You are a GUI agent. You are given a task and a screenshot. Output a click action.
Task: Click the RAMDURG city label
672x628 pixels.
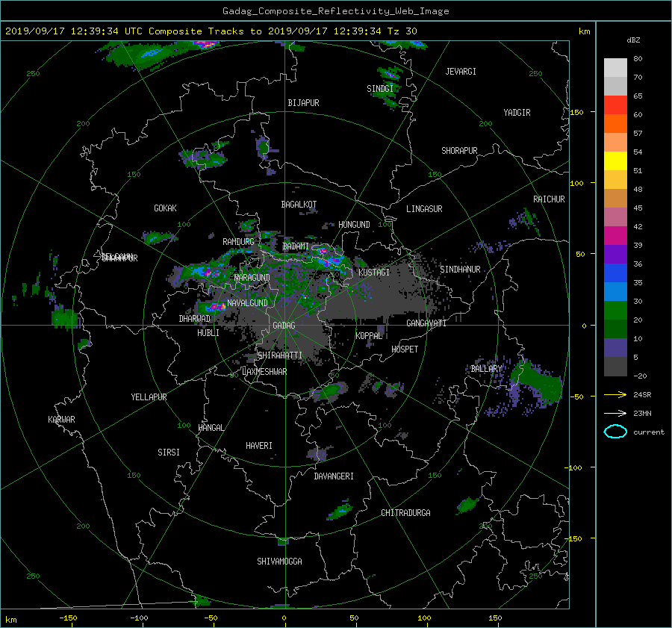click(x=238, y=242)
